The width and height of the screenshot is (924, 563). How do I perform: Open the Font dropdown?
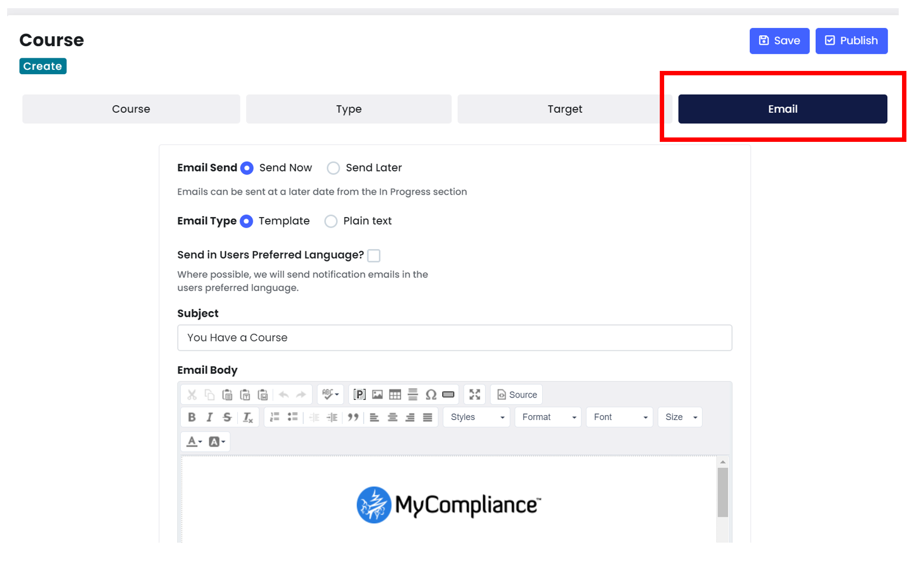620,417
